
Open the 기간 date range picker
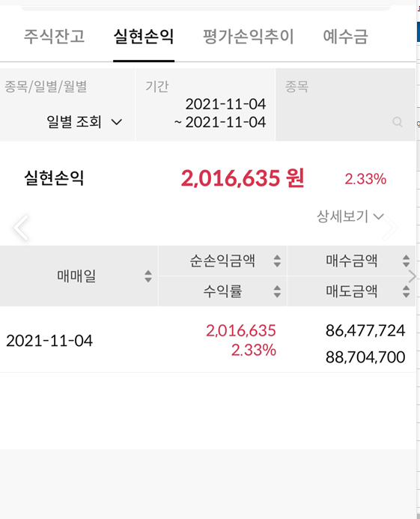click(x=205, y=105)
